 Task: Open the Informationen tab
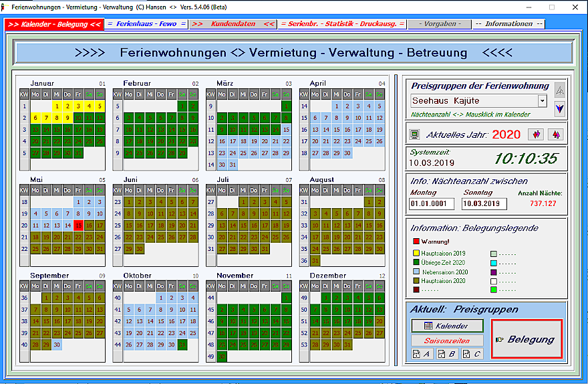coord(508,24)
